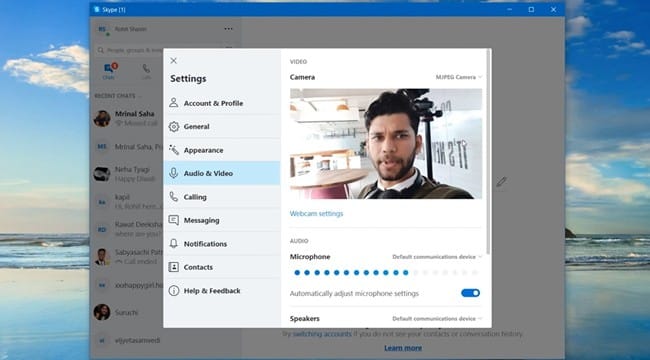This screenshot has height=360, width=650.
Task: Open the Chats tab in Skype
Action: pyautogui.click(x=109, y=71)
